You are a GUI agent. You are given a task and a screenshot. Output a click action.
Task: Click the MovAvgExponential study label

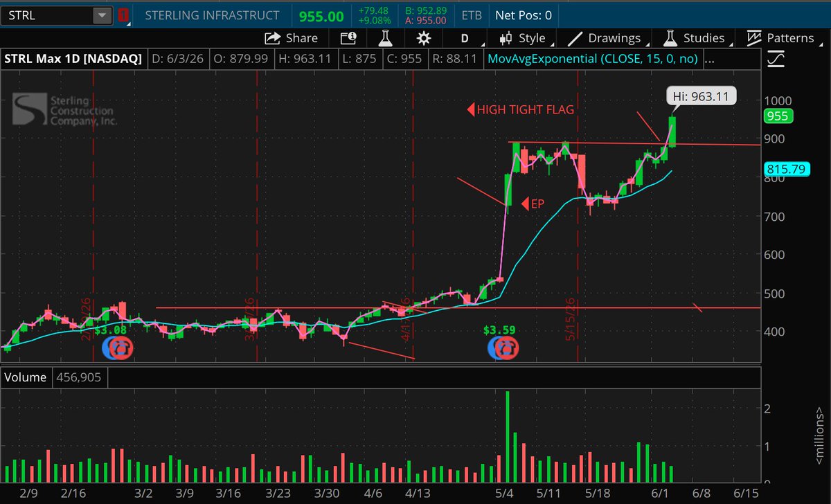coord(591,60)
